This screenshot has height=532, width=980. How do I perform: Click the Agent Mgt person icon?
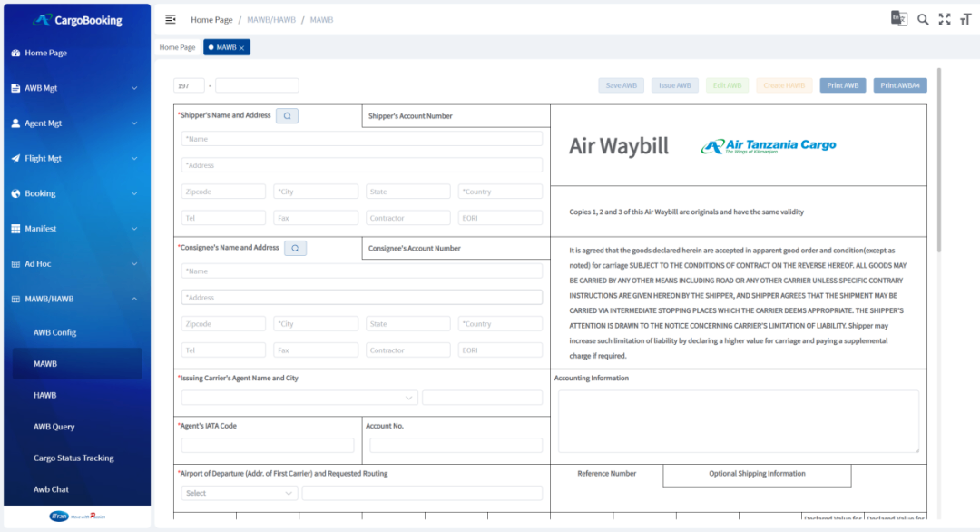pos(15,123)
